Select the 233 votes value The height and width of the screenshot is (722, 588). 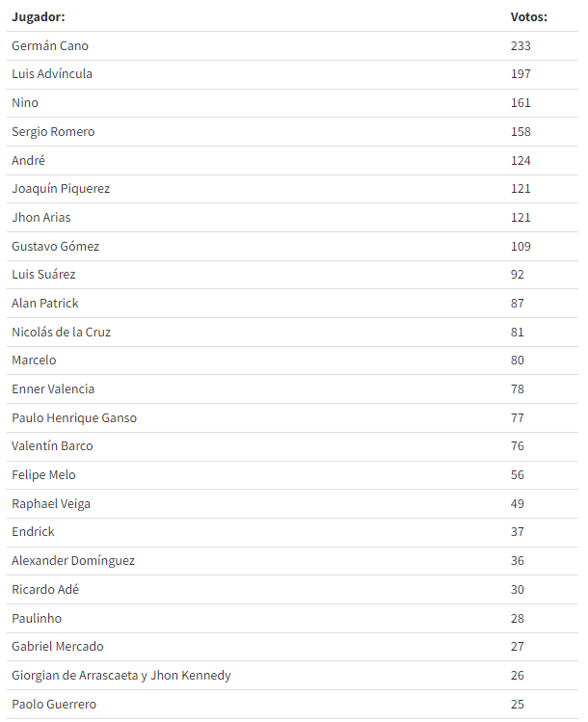[x=521, y=45]
